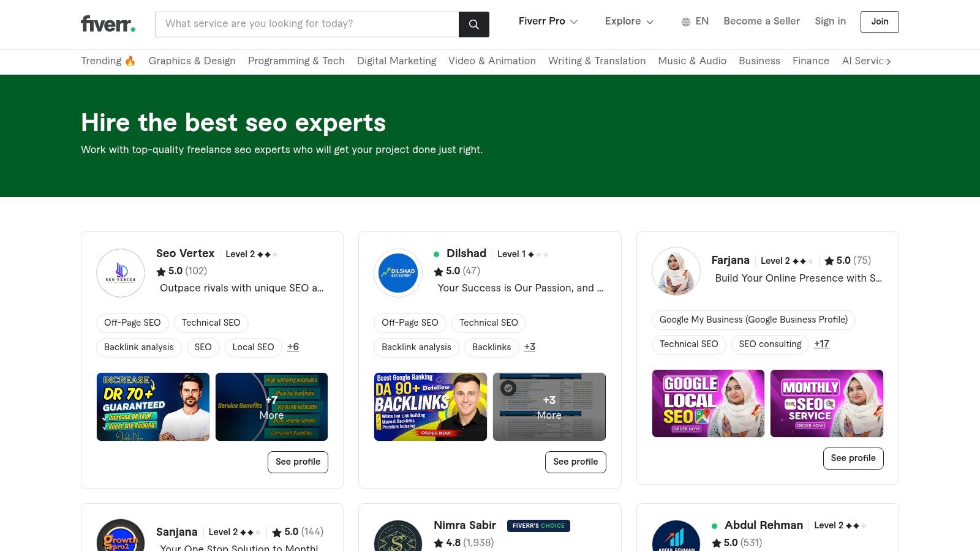Screen dimensions: 980x551
Task: Click the globe language icon
Action: pos(685,22)
